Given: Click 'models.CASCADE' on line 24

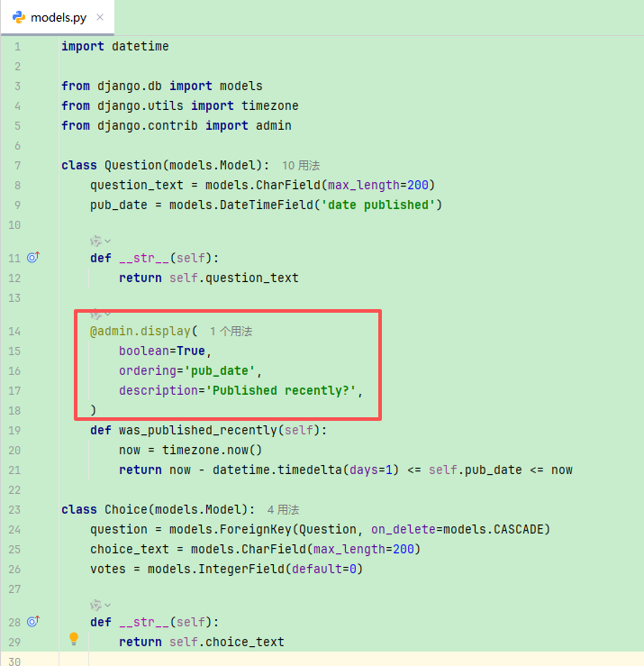Looking at the screenshot, I should (x=493, y=530).
